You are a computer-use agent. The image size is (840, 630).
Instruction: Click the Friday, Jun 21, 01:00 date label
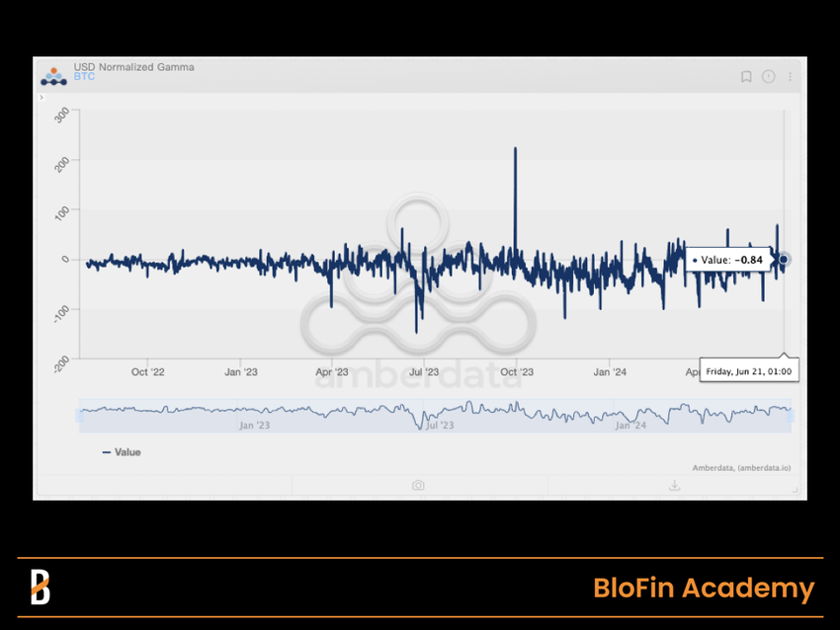tap(749, 371)
